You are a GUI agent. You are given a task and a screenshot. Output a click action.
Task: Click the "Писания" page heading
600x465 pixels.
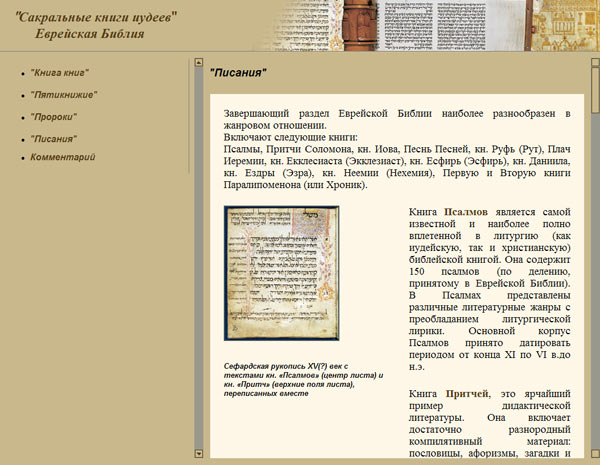tap(238, 73)
